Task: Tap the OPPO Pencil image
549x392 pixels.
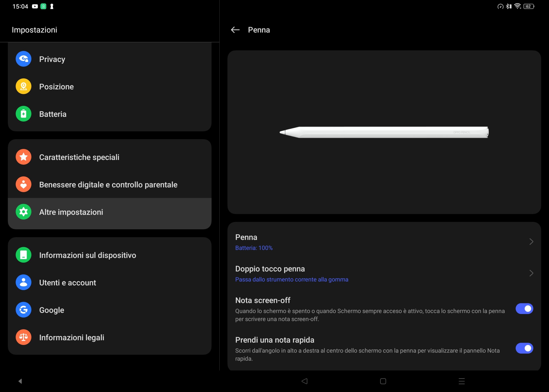Action: (x=384, y=132)
